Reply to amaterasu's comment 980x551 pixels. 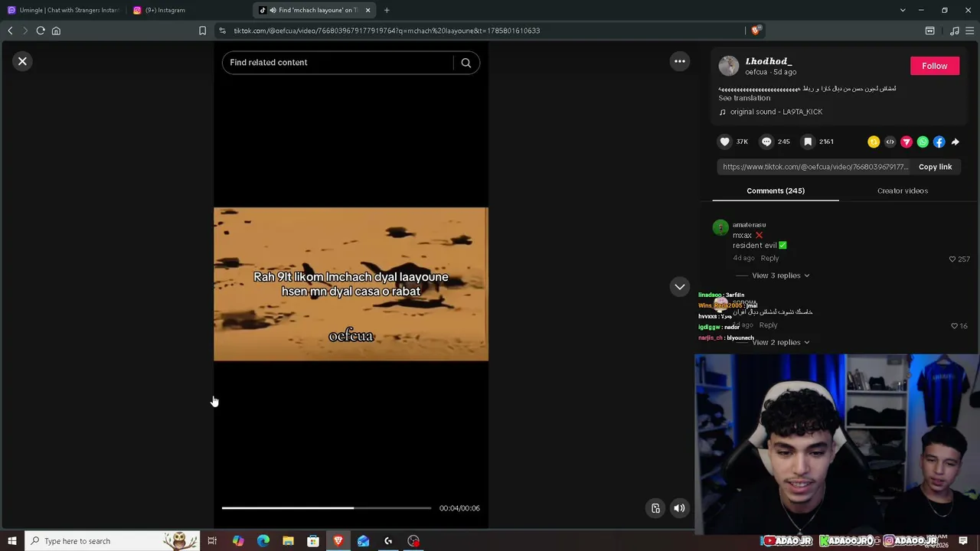pyautogui.click(x=769, y=259)
